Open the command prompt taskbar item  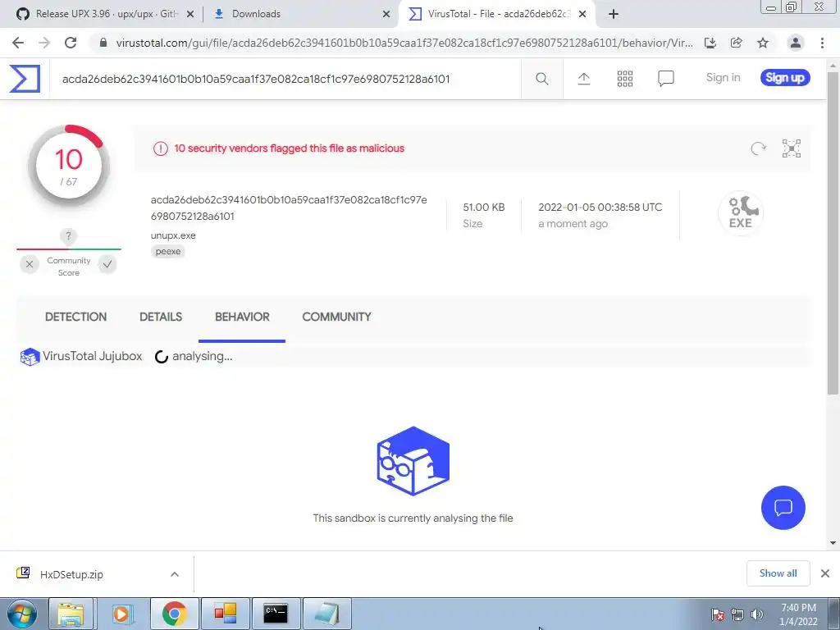[276, 614]
